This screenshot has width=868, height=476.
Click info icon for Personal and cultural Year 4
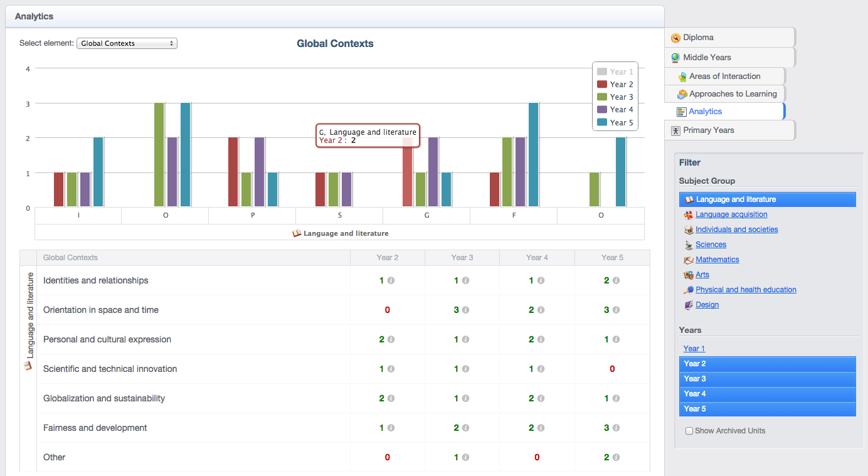tap(541, 339)
